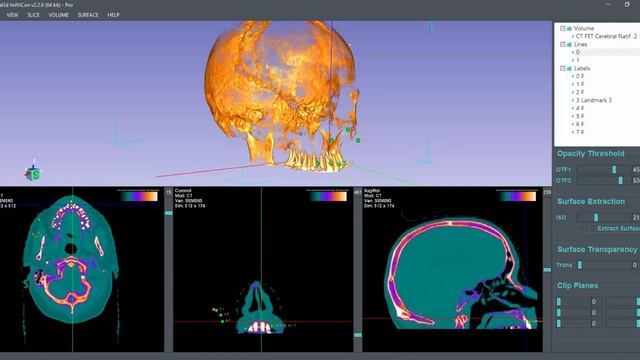Click the icon beside Labels in tree

(569, 68)
